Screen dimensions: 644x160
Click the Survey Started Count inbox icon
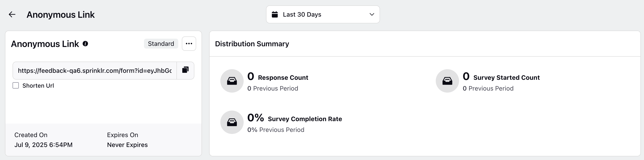click(x=447, y=81)
